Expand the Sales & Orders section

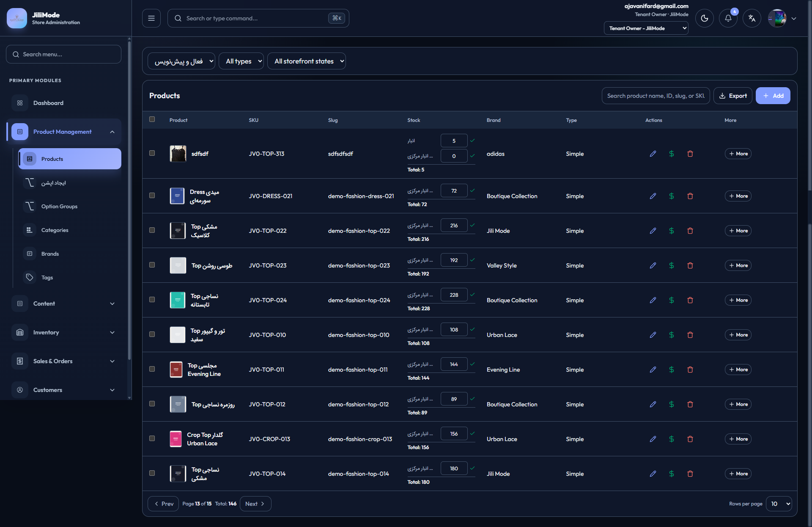63,361
